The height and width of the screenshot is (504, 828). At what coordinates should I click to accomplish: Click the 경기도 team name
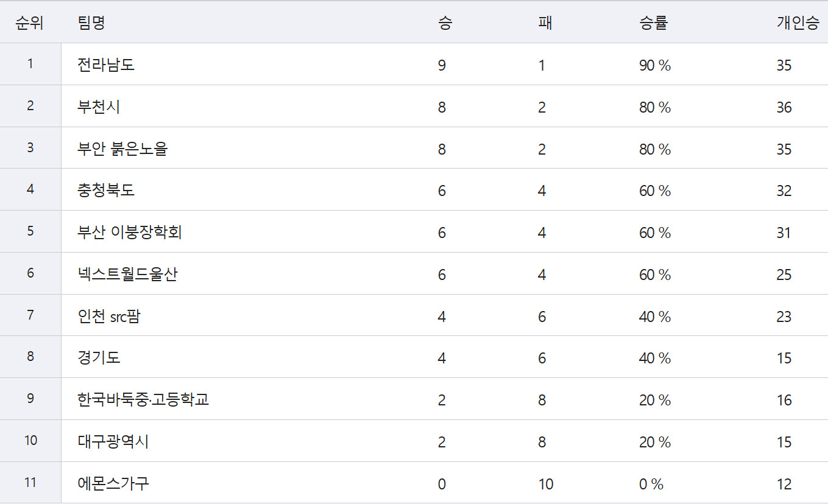pyautogui.click(x=99, y=357)
